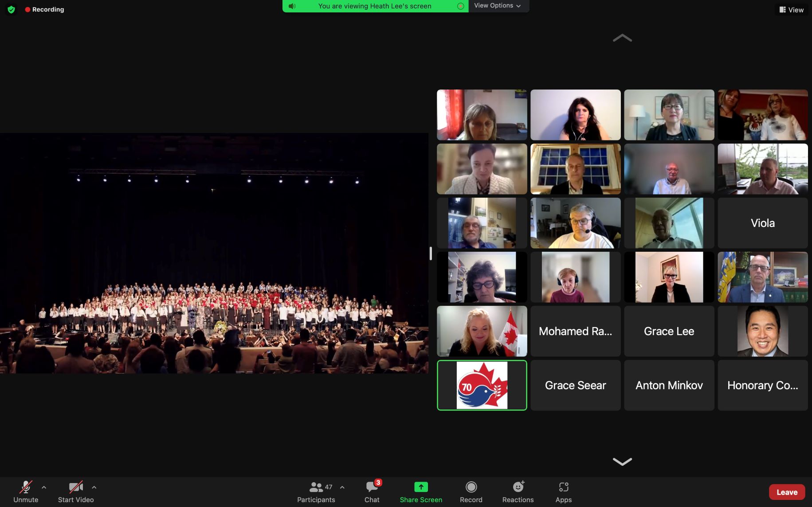
Task: Select the tile with woman beside Canadian flag
Action: (x=482, y=331)
